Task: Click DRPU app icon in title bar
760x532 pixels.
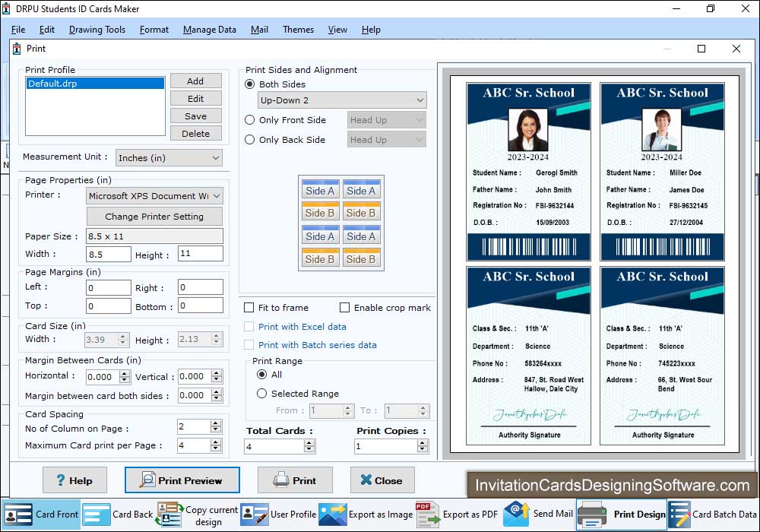Action: click(x=6, y=8)
